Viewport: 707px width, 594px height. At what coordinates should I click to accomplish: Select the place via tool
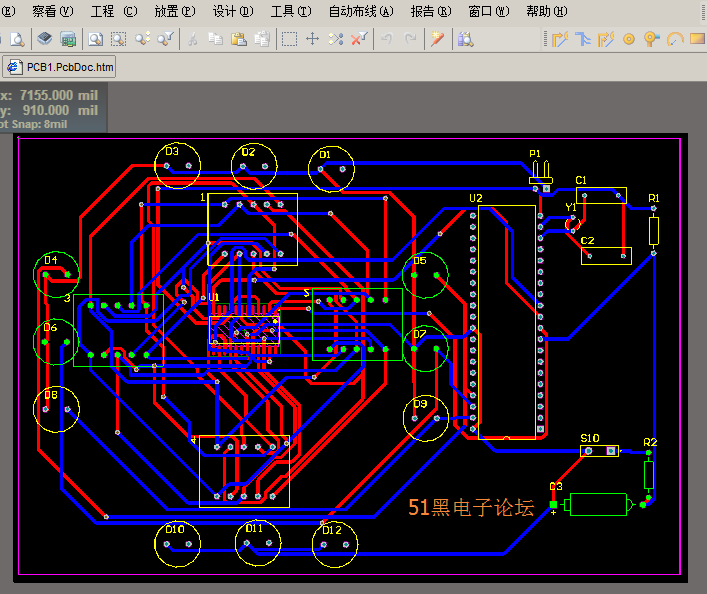pos(652,39)
